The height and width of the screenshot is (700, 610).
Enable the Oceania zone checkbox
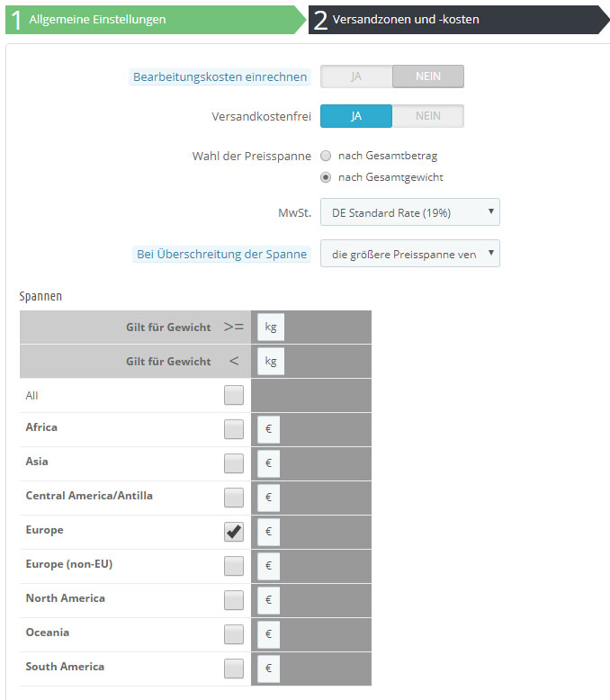pos(234,634)
